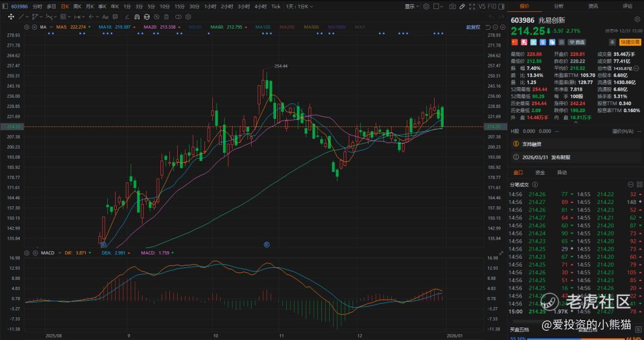Select the Aa text annotation tool
Image resolution: width=644 pixels, height=340 pixels.
click(x=105, y=17)
